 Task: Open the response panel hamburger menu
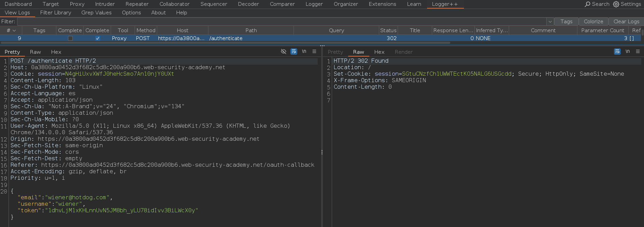638,52
